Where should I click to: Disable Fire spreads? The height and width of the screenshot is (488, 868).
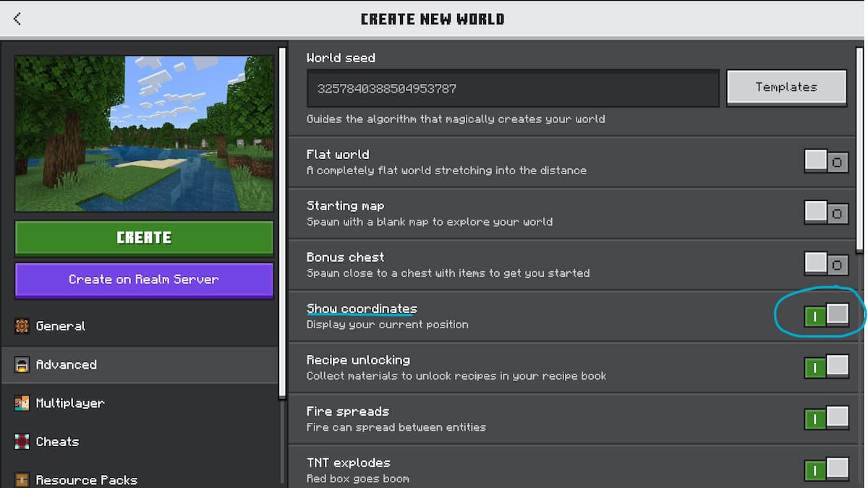pyautogui.click(x=826, y=419)
